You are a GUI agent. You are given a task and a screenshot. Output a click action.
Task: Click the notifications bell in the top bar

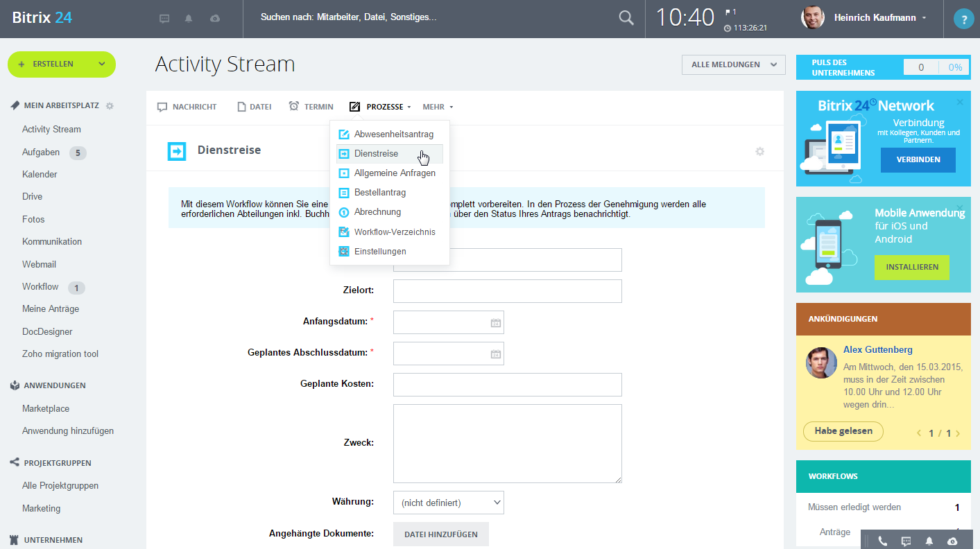[x=188, y=18]
